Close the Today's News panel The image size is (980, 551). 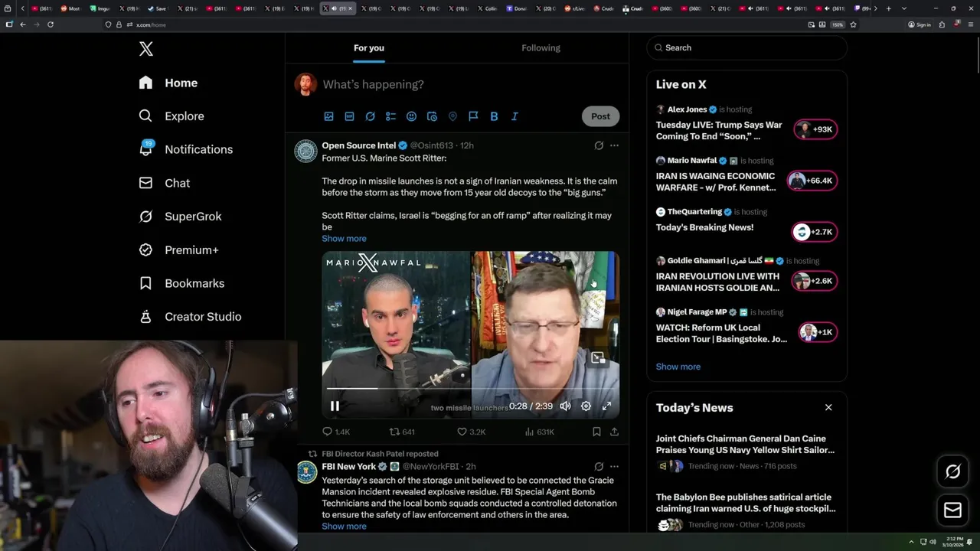828,407
